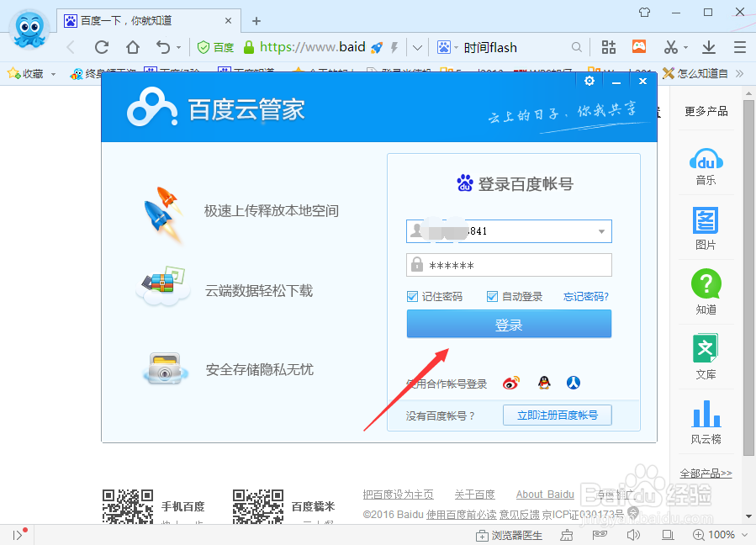The height and width of the screenshot is (545, 756).
Task: Expand the account username dropdown arrow
Action: click(602, 231)
